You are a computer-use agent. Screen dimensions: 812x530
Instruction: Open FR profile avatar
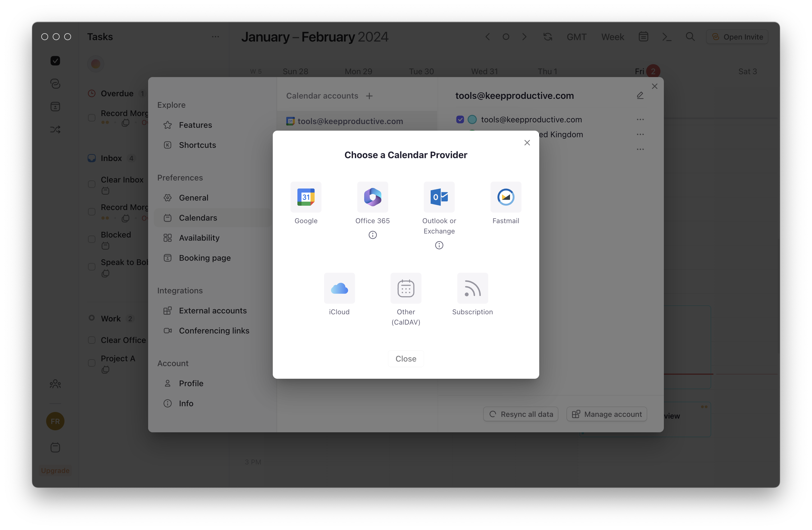tap(55, 421)
